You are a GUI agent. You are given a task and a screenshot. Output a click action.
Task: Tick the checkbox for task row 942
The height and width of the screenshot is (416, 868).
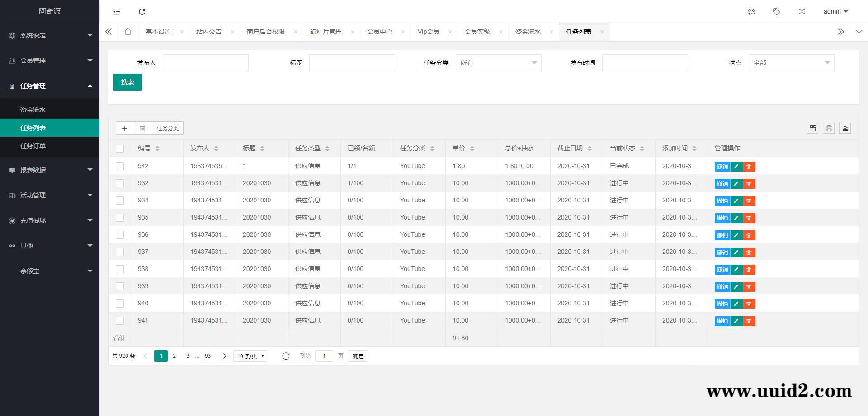(x=120, y=166)
